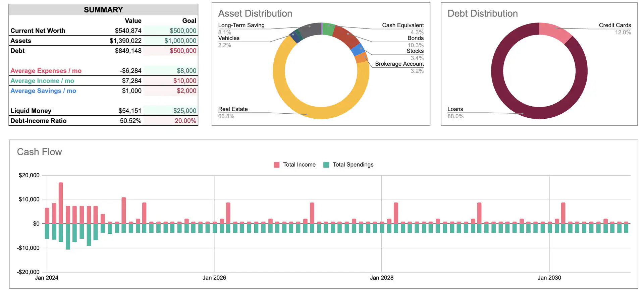Select the Cash Flow chart title
The height and width of the screenshot is (293, 644).
pos(40,152)
